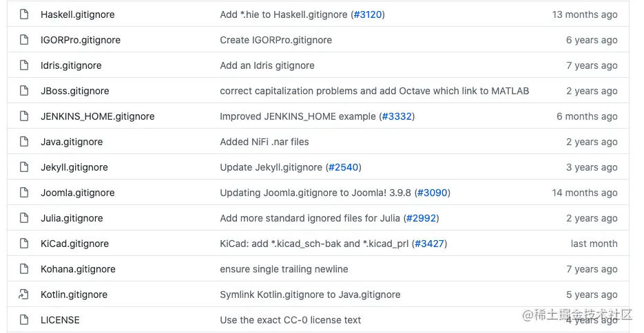The width and height of the screenshot is (644, 333).
Task: Click the file icon beside Haskell.gitignore
Action: [24, 14]
